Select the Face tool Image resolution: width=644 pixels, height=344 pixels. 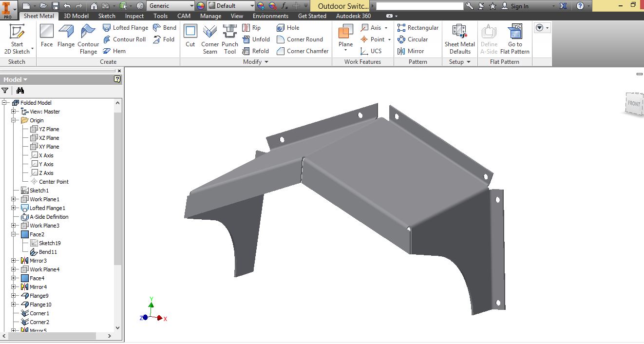click(x=47, y=36)
